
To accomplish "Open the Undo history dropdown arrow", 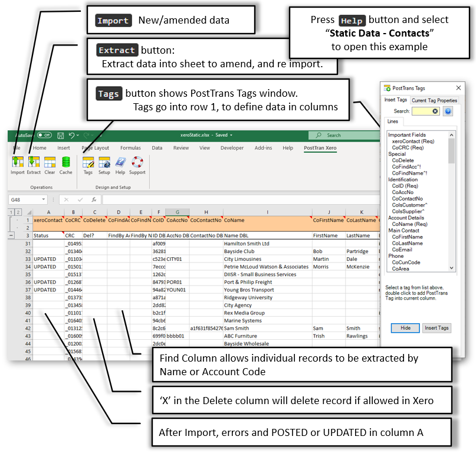I will pyautogui.click(x=78, y=135).
